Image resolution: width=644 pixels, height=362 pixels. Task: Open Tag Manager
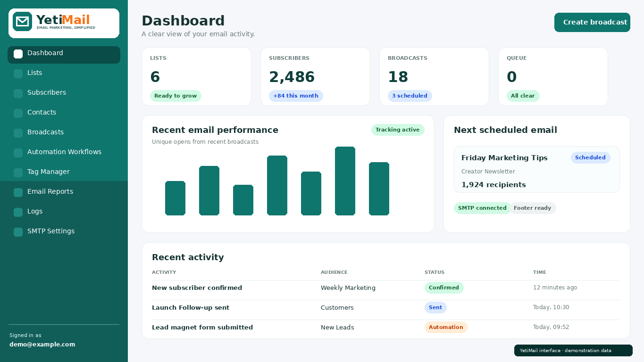click(64, 173)
